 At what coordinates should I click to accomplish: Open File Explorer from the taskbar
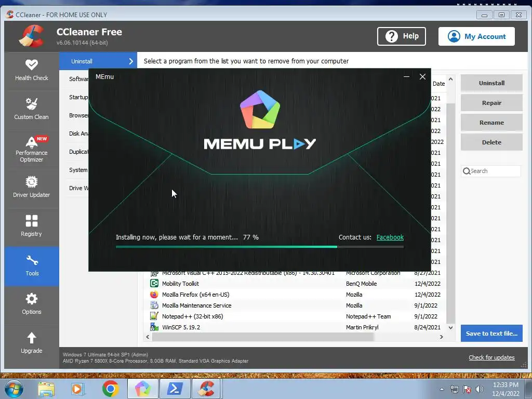pos(46,389)
